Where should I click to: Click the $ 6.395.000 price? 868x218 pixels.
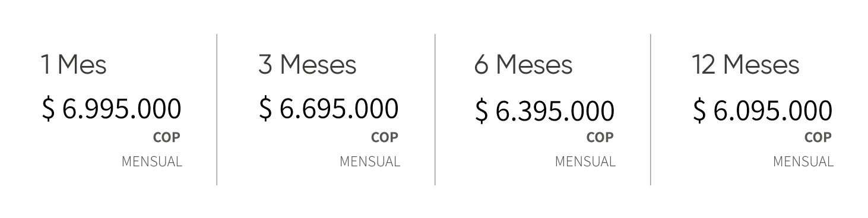pos(545,111)
